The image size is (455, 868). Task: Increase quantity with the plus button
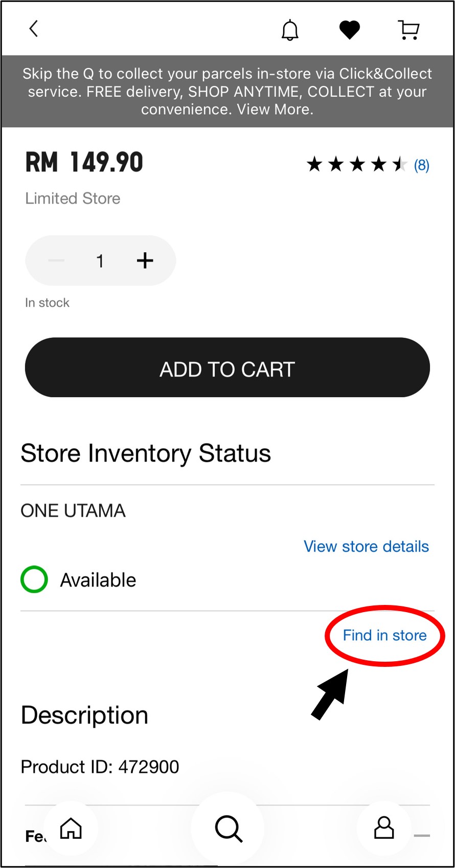pyautogui.click(x=145, y=261)
